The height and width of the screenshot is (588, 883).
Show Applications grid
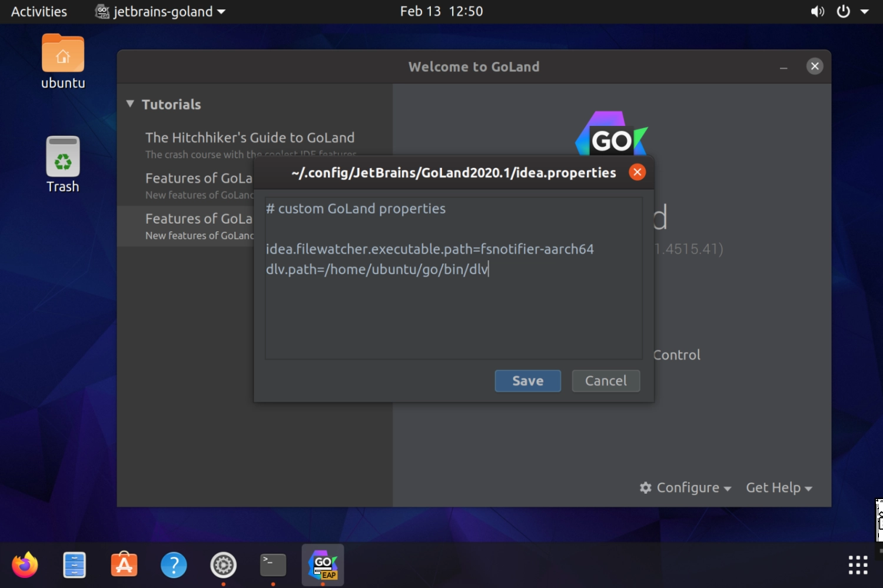pyautogui.click(x=858, y=565)
